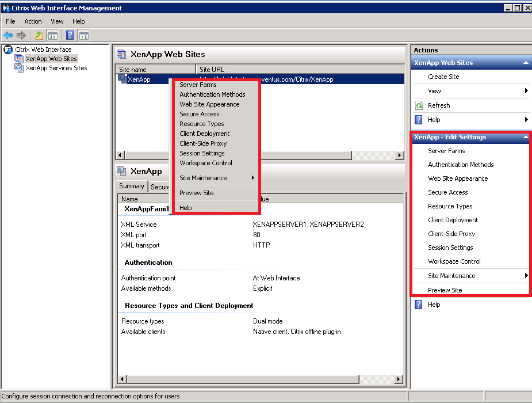Expand Site Maintenance submenu in context menu

(x=215, y=178)
